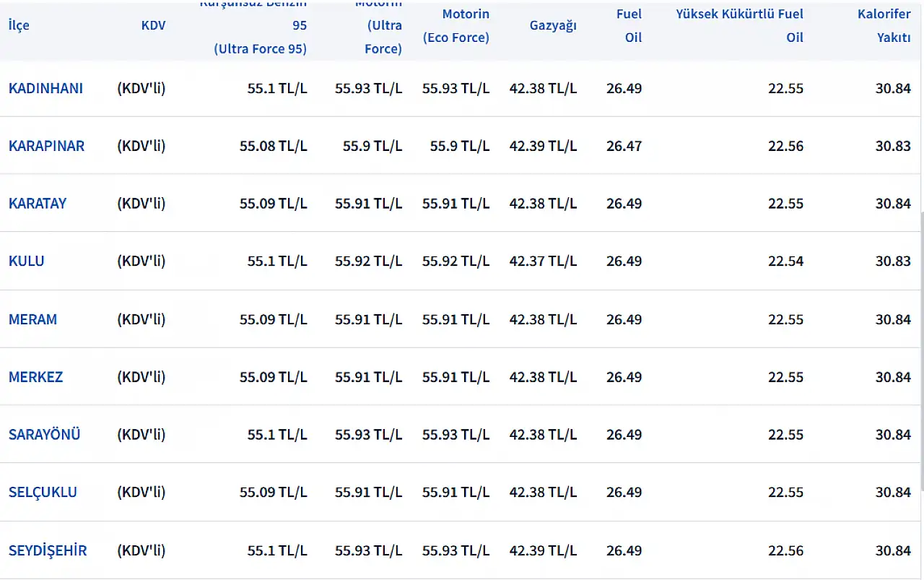Click KARAPINAR's 55.08 TL/L gasoline price
Viewport: 924px width, 580px height.
(x=273, y=146)
